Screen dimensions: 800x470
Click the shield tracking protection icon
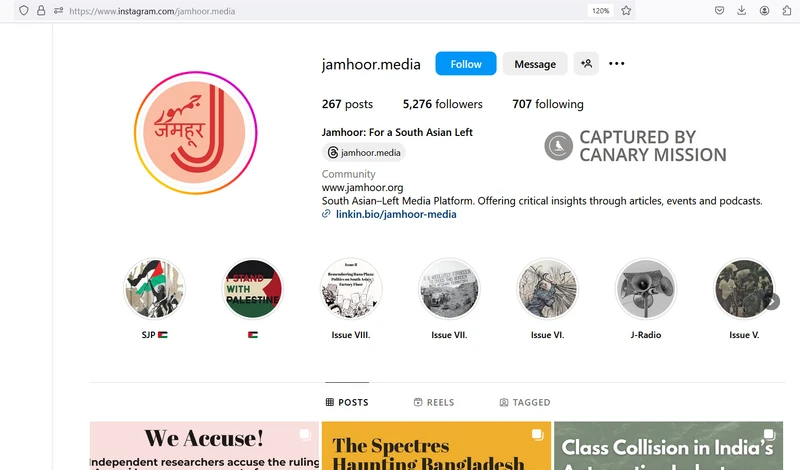[x=23, y=11]
